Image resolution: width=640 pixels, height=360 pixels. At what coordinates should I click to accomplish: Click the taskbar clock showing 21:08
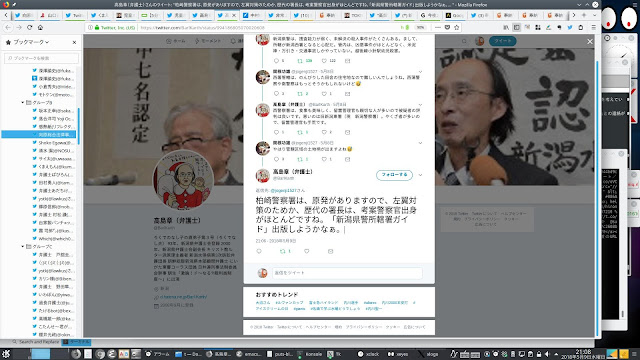click(583, 354)
